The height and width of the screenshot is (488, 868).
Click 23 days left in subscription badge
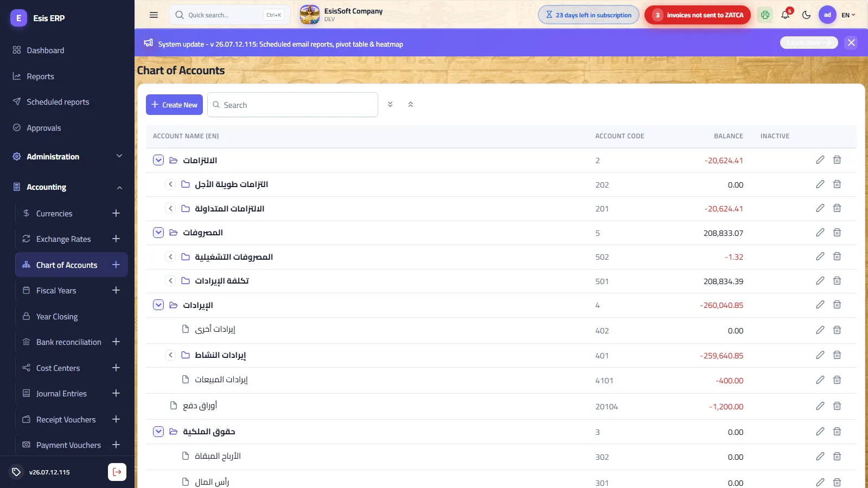pyautogui.click(x=589, y=15)
